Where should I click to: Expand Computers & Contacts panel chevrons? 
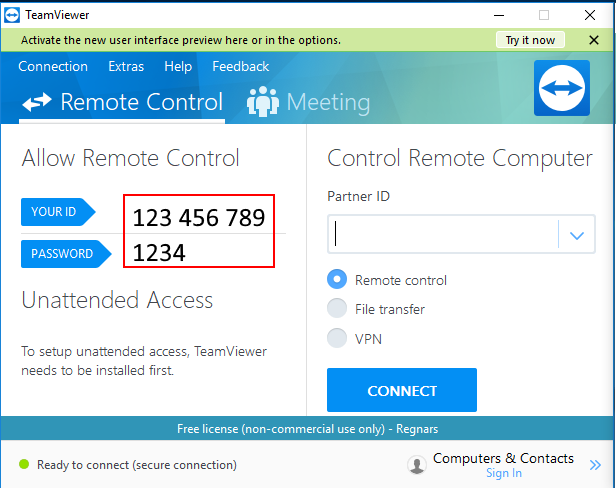click(x=595, y=465)
